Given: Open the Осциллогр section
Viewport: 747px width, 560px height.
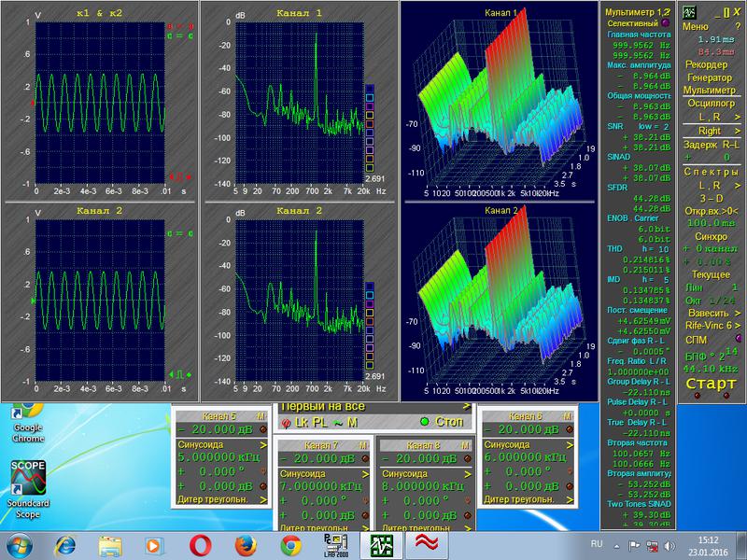Looking at the screenshot, I should (x=711, y=103).
